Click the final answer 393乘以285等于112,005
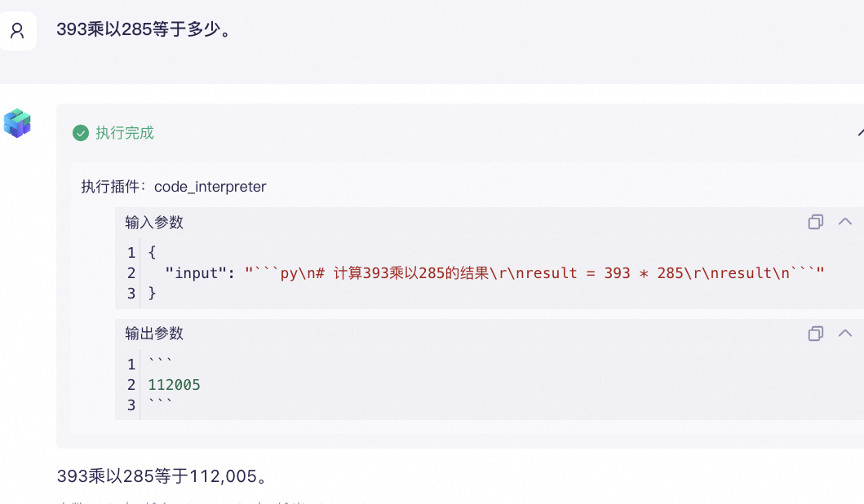Screen dimensions: 864x504 point(162,475)
